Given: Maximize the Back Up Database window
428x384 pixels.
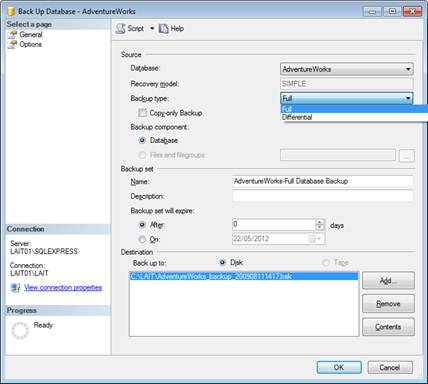Looking at the screenshot, I should (392, 12).
